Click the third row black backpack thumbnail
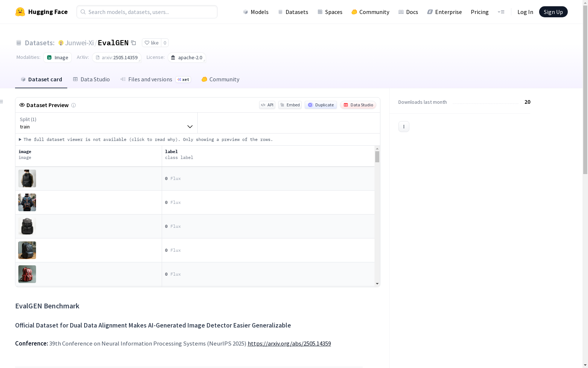Viewport: 588px width, 368px height. pos(27,226)
